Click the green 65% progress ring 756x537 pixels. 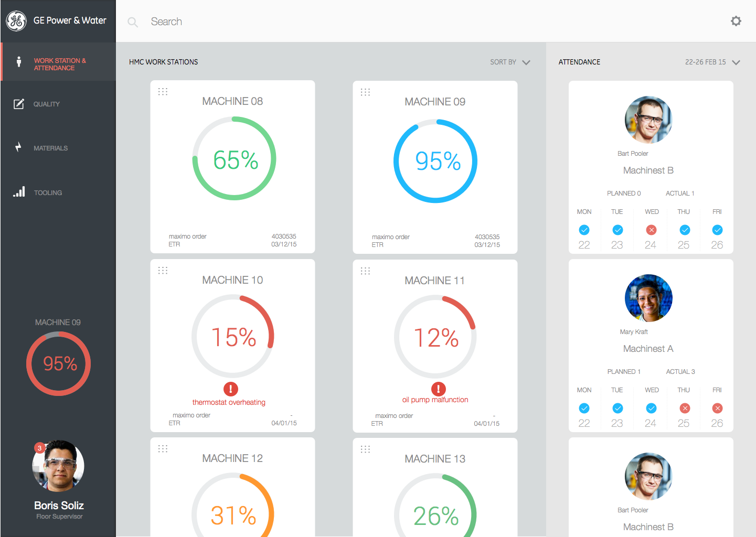click(234, 158)
